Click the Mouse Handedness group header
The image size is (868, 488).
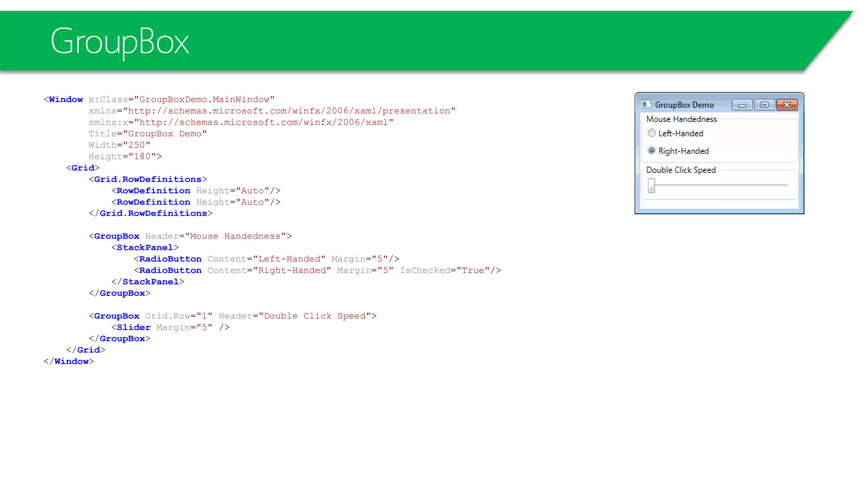click(682, 119)
